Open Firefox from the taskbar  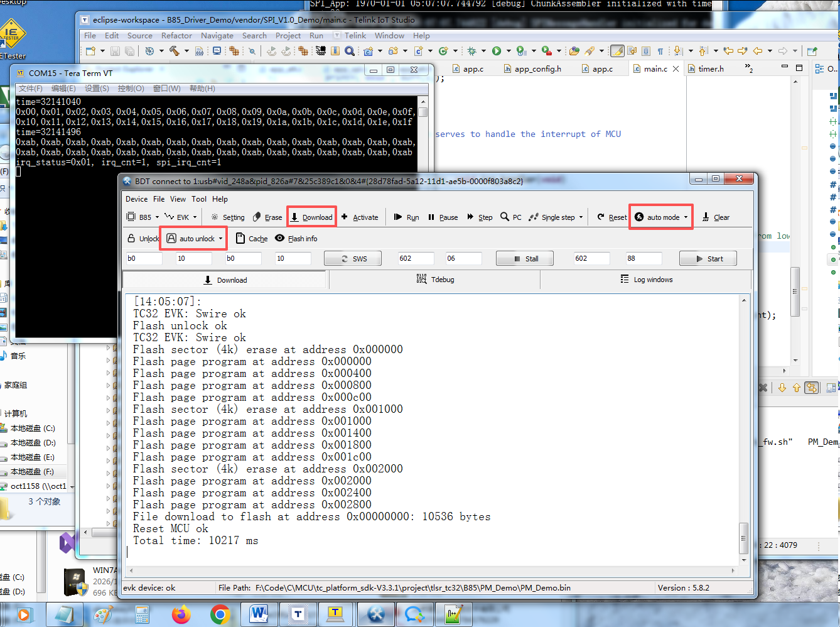click(181, 614)
